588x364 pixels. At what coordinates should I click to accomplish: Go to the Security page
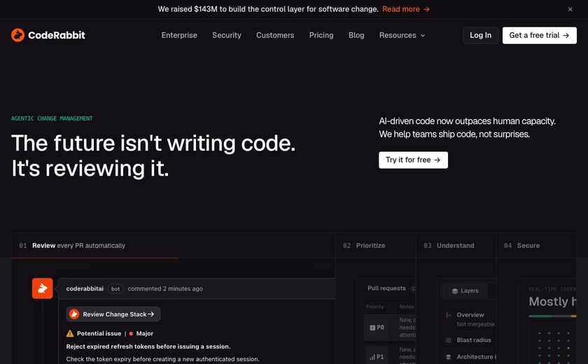tap(227, 35)
